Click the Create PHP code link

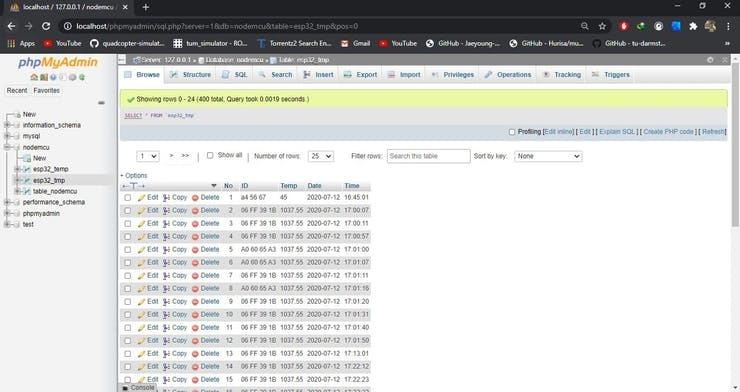coord(668,132)
